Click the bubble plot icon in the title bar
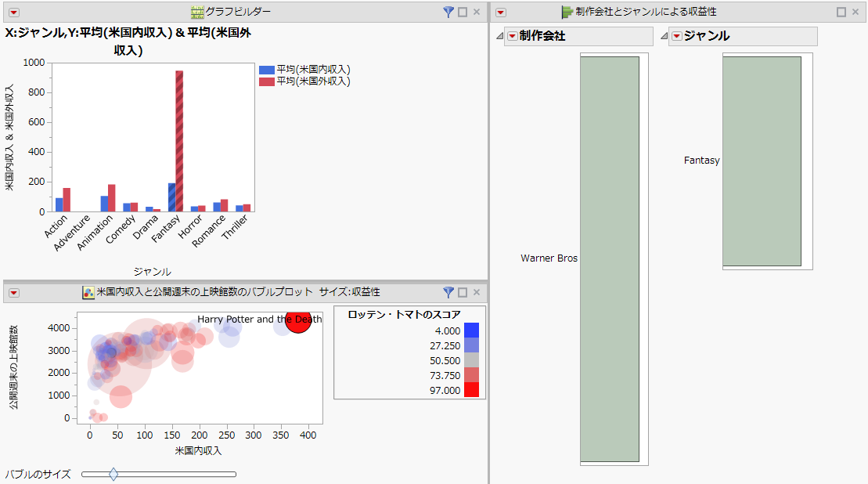 88,292
